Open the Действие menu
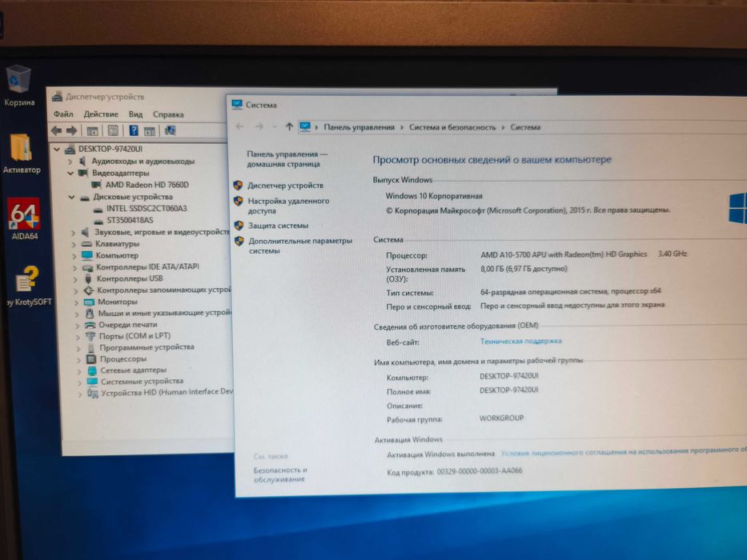The height and width of the screenshot is (560, 747). pos(101,114)
